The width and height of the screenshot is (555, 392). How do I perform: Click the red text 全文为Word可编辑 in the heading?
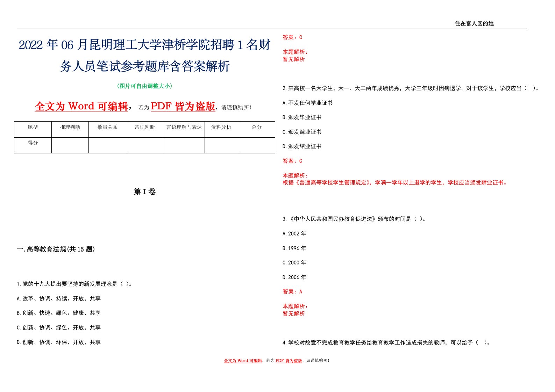coord(81,106)
